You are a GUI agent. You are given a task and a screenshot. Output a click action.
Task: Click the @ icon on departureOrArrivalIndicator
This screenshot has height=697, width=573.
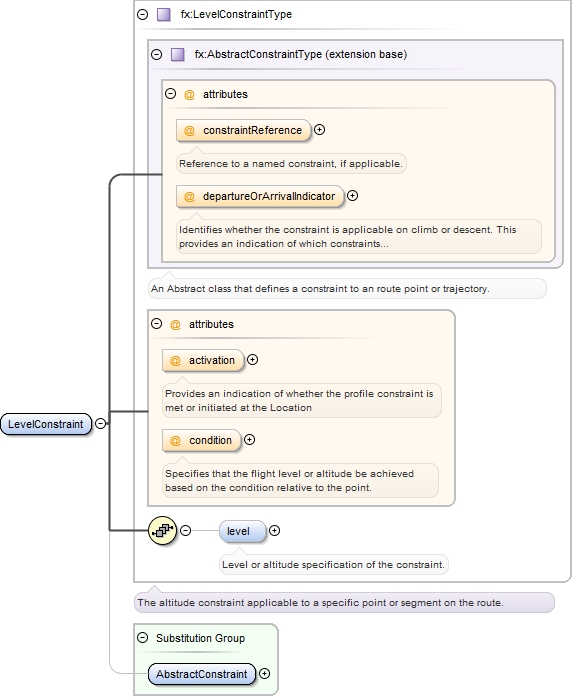tap(189, 196)
